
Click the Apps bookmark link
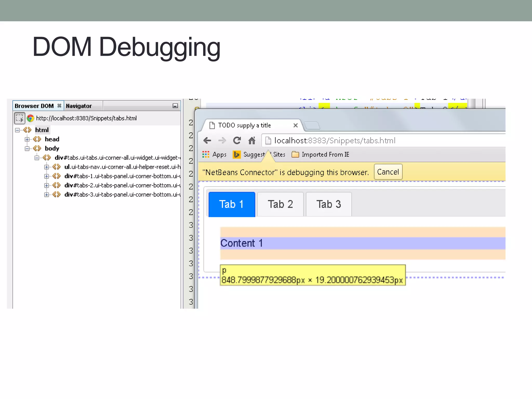pos(220,155)
